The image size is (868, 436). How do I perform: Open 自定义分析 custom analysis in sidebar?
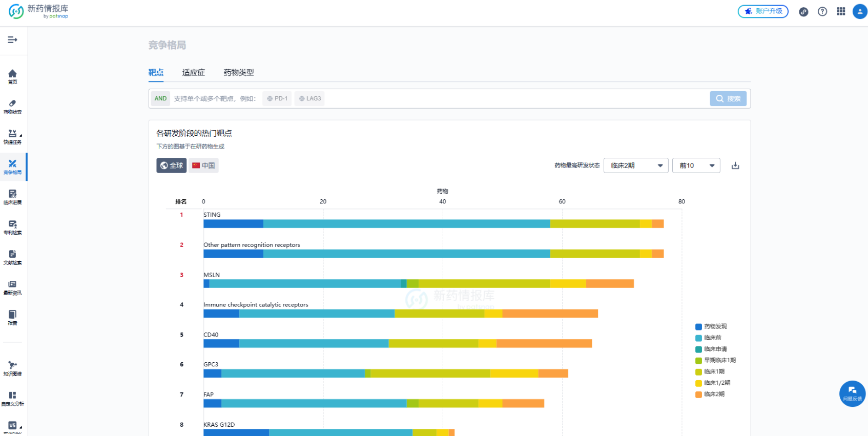(x=13, y=399)
